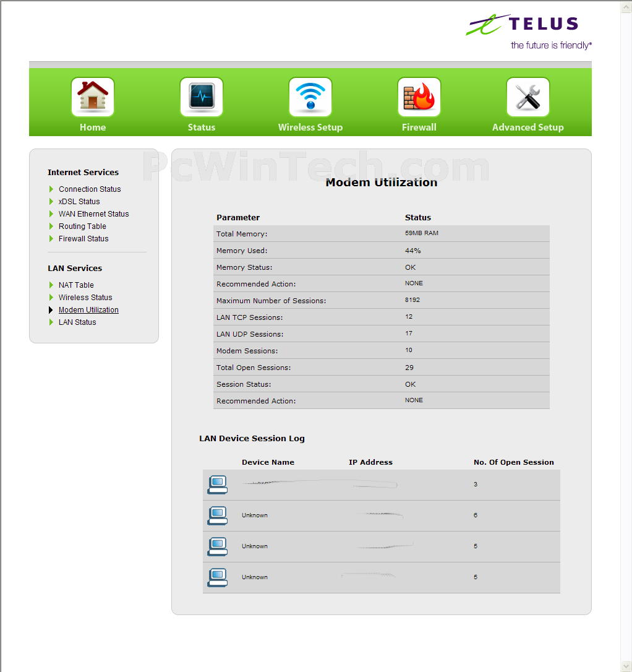
Task: Open the NAT Table link
Action: pos(76,285)
